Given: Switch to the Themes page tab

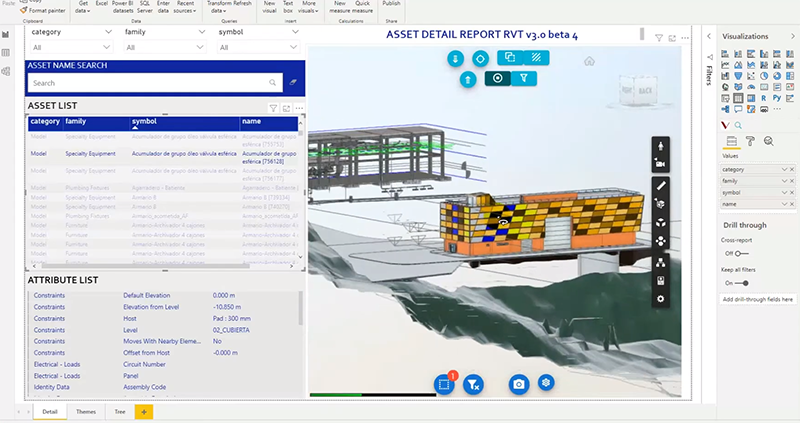Looking at the screenshot, I should coord(86,412).
